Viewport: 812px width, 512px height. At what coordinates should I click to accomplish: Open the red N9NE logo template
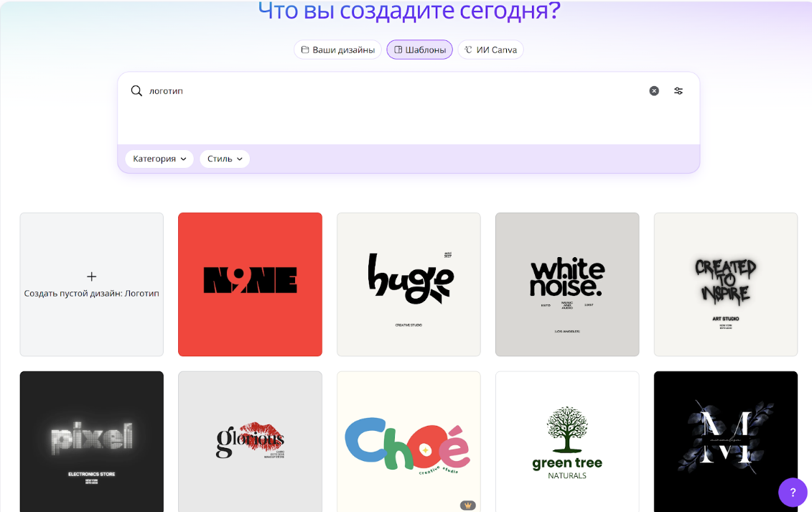point(250,284)
